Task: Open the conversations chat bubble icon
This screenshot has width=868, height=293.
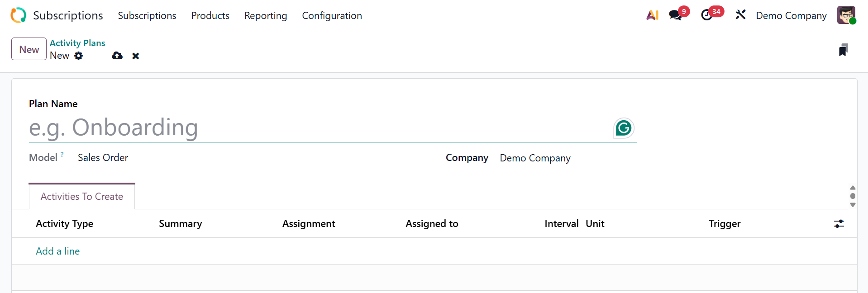Action: click(x=675, y=15)
